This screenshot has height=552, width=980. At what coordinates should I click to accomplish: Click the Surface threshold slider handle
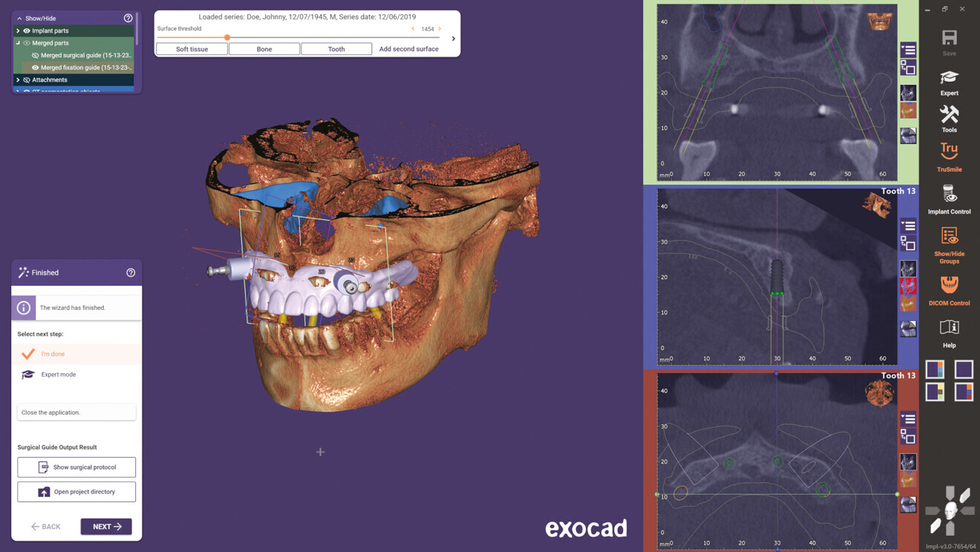pyautogui.click(x=227, y=37)
